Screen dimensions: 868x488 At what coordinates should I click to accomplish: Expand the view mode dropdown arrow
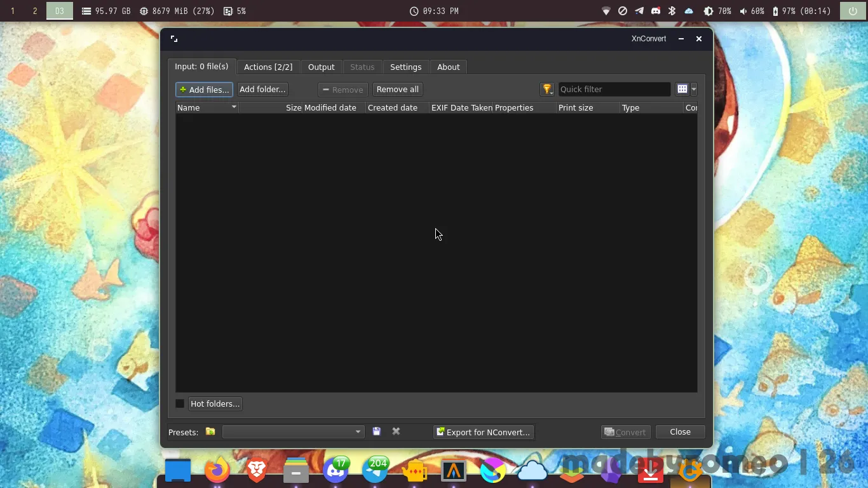tap(694, 90)
